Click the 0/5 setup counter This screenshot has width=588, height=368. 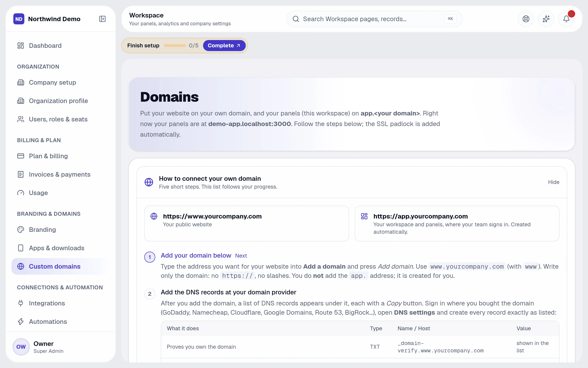click(x=193, y=46)
